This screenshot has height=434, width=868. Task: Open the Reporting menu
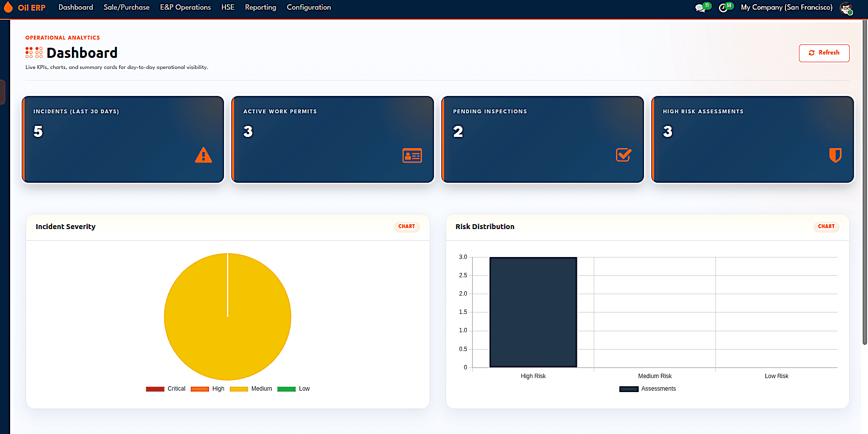[261, 7]
